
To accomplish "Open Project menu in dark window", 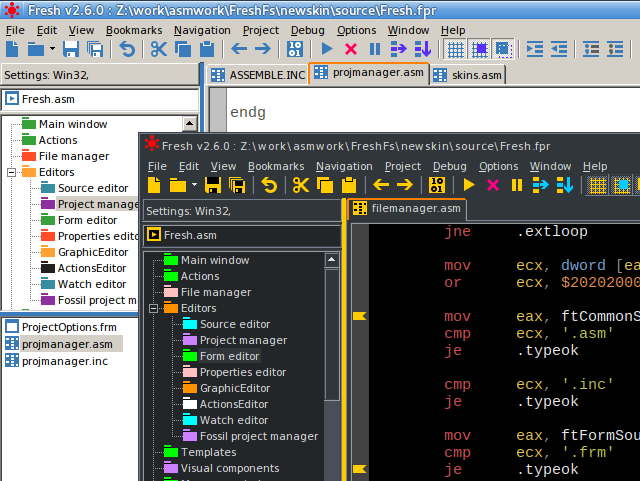I will 402,167.
